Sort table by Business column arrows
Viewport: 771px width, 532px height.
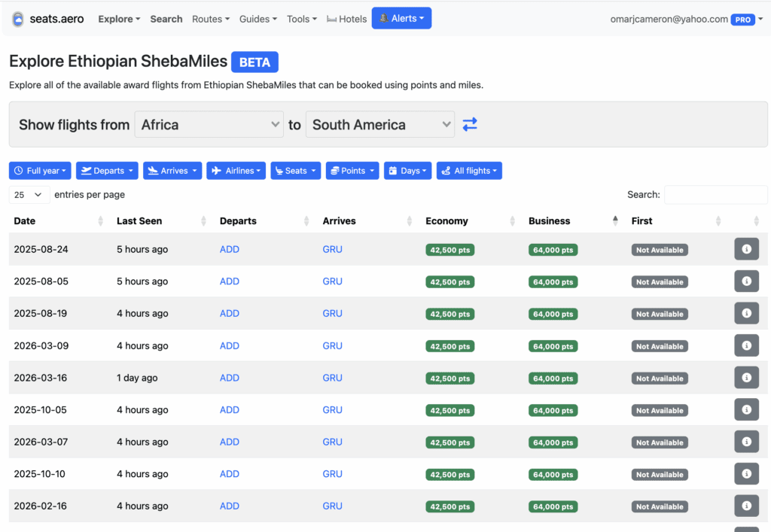[615, 221]
